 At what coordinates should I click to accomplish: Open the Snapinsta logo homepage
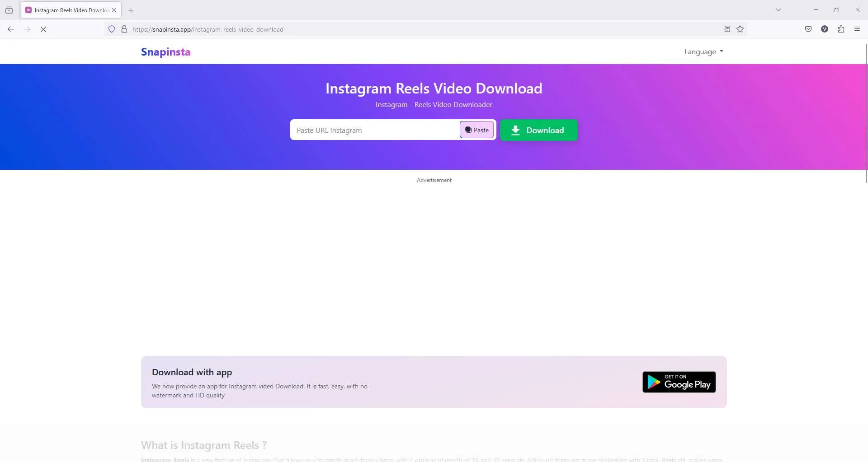click(x=165, y=52)
